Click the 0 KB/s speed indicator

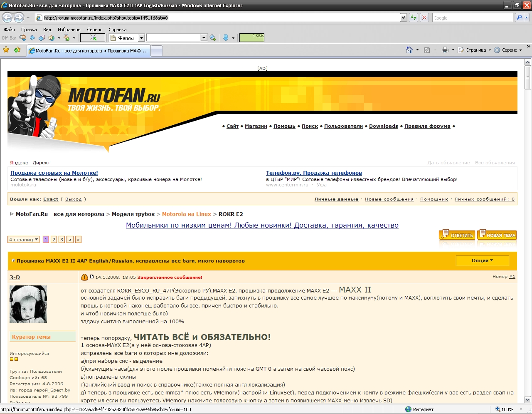252,37
